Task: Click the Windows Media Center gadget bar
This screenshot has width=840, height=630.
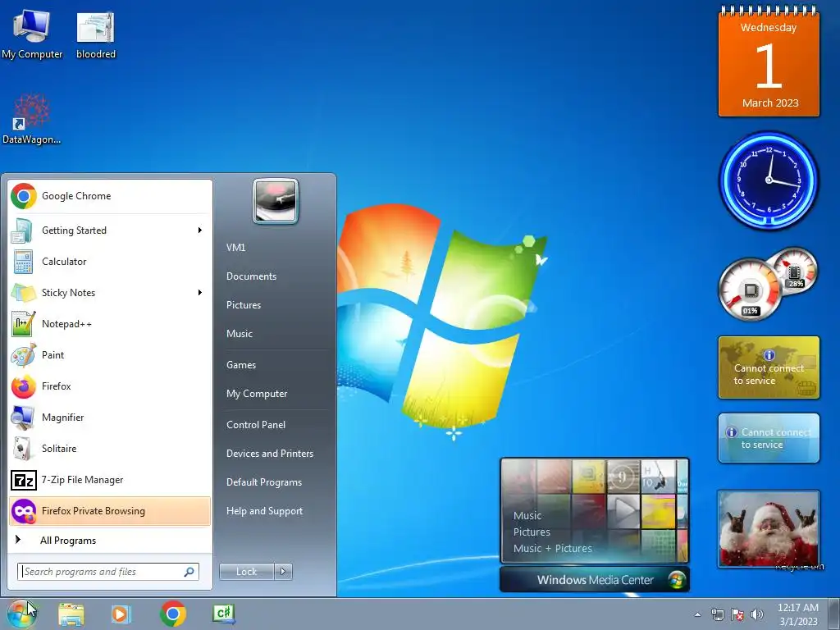Action: coord(595,580)
